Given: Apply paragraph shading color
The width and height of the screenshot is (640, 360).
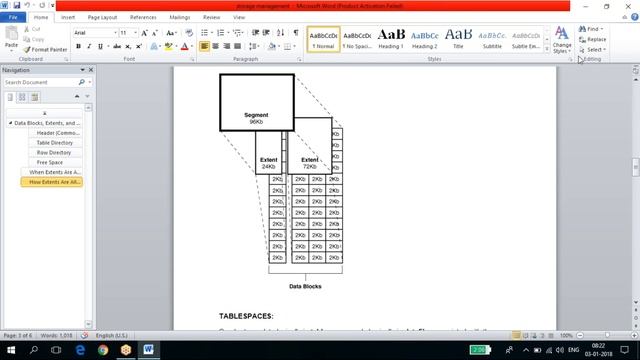Looking at the screenshot, I should 272,47.
